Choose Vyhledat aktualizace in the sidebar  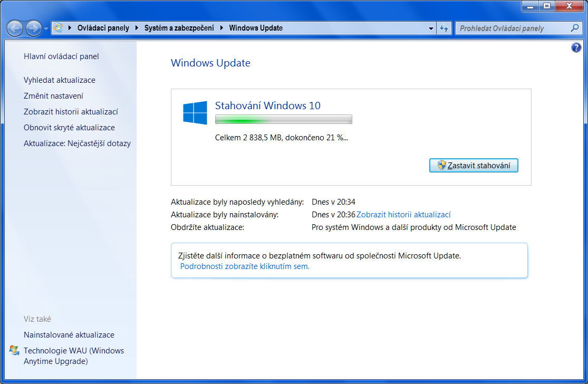(x=59, y=80)
